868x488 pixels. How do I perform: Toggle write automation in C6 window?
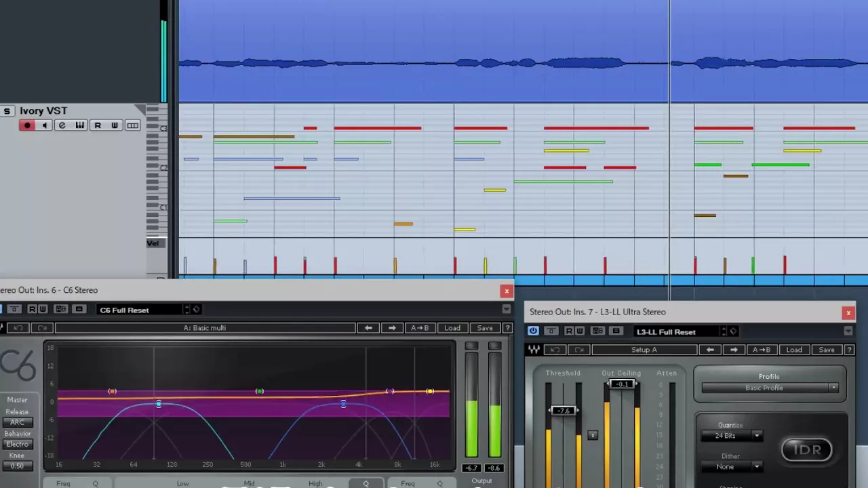tap(43, 309)
